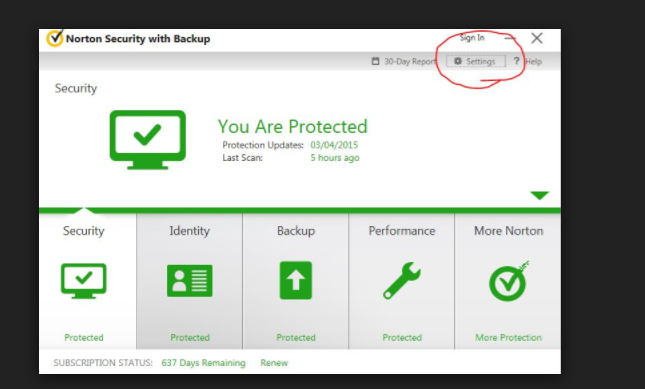Click More Protection text under More Norton

pyautogui.click(x=508, y=338)
